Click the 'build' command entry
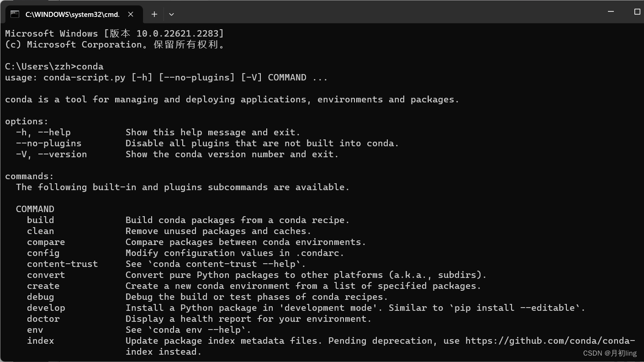 tap(40, 220)
